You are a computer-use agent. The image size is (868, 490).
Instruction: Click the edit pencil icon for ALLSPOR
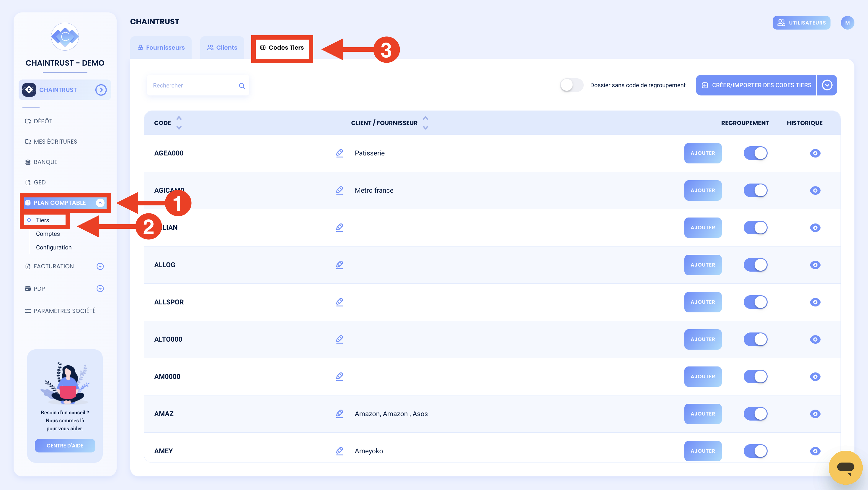(339, 302)
